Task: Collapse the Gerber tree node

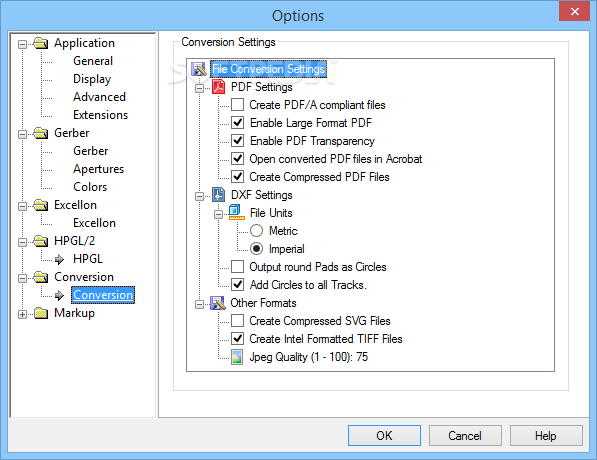Action: click(22, 134)
